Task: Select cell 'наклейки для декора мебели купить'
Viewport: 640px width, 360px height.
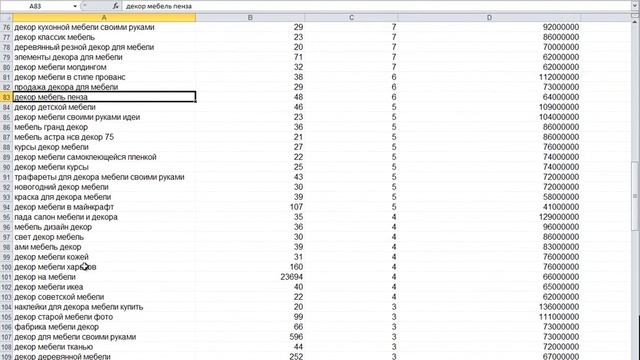Action: pyautogui.click(x=104, y=307)
